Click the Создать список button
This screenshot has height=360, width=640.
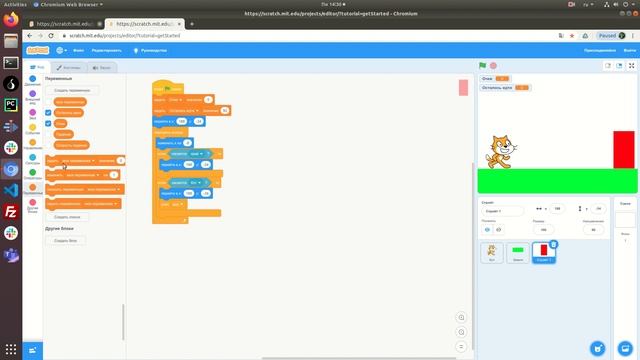click(67, 217)
